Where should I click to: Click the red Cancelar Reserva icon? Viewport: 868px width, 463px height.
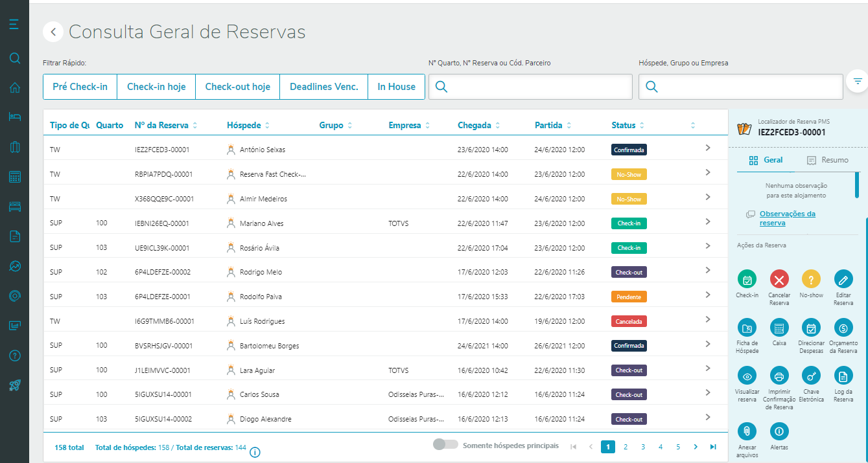tap(779, 279)
